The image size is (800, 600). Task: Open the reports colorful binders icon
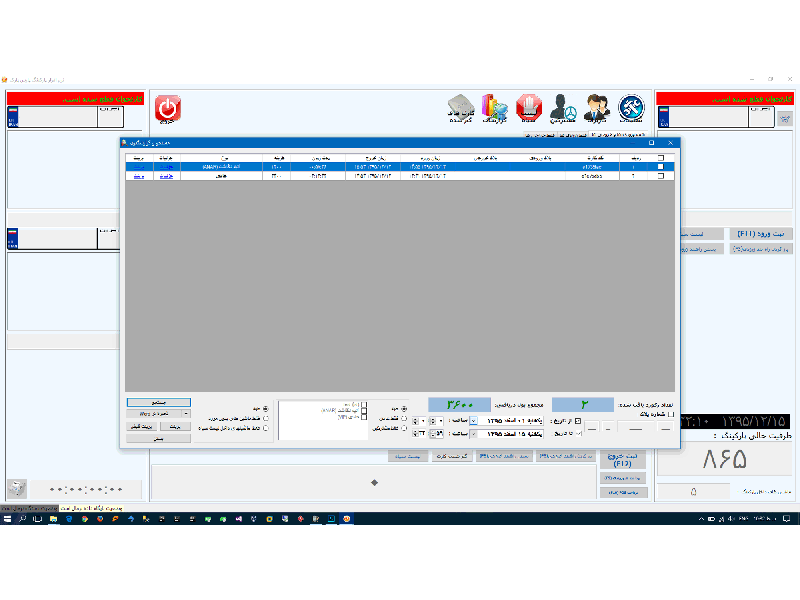coord(495,108)
